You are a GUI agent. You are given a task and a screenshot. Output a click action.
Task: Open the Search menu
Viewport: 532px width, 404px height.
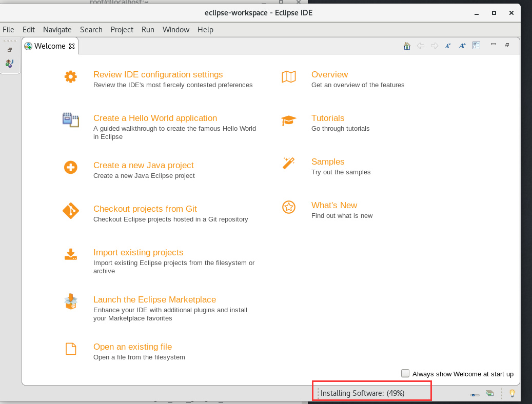point(91,30)
